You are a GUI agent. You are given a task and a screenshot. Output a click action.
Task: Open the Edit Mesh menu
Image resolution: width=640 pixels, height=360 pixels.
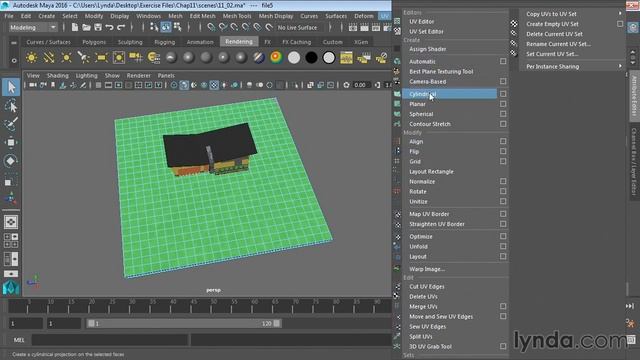point(202,16)
